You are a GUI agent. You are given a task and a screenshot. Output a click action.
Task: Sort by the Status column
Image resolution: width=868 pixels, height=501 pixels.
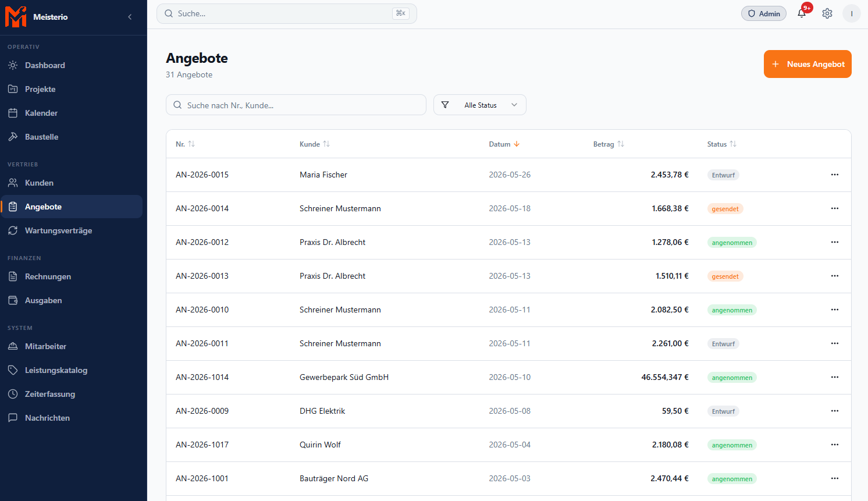(x=722, y=144)
